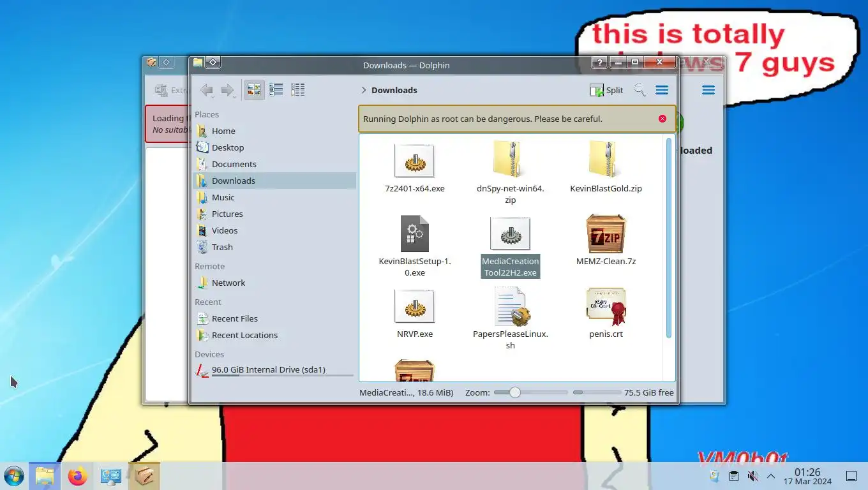Click the Dolphin window help question button

(x=599, y=63)
